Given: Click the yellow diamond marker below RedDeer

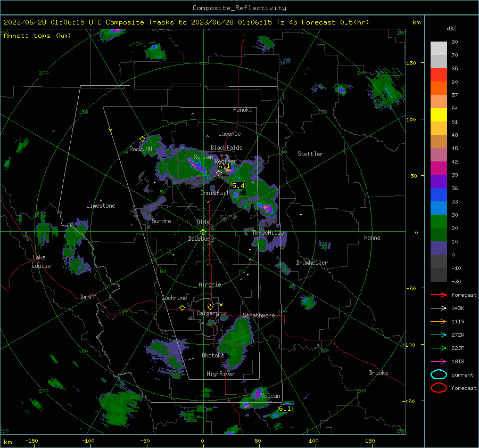Looking at the screenshot, I should click(x=219, y=173).
